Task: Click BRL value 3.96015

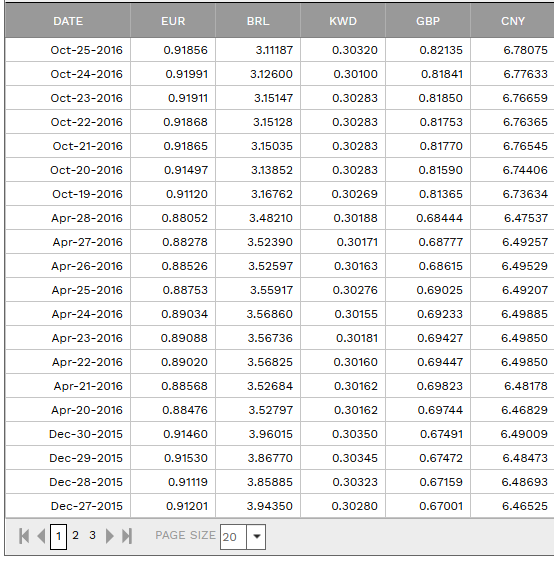Action: pyautogui.click(x=271, y=433)
